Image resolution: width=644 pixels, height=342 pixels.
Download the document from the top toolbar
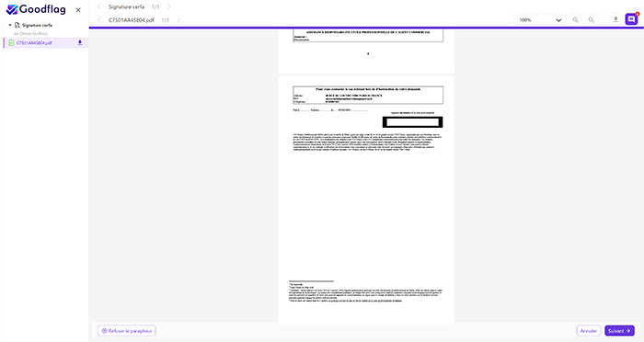point(615,19)
